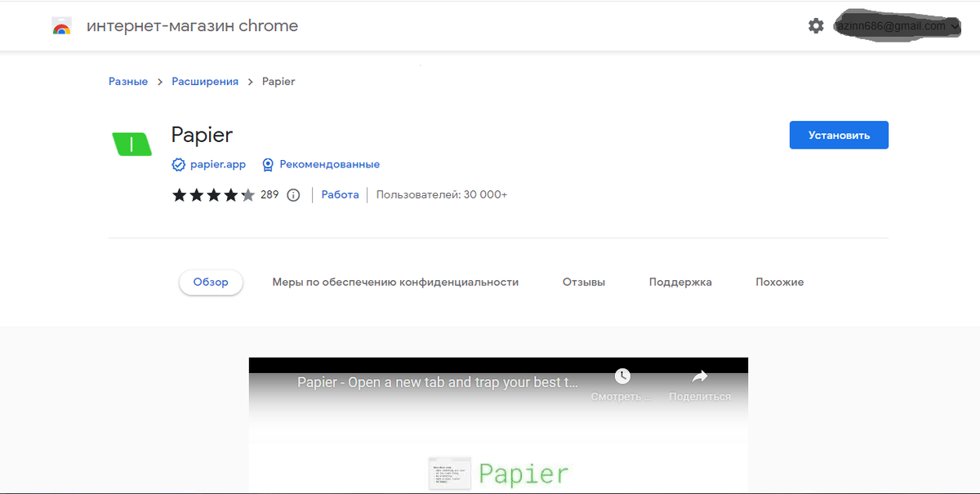Click the Пользователей: 30 000+ text
This screenshot has height=494, width=980.
click(442, 195)
